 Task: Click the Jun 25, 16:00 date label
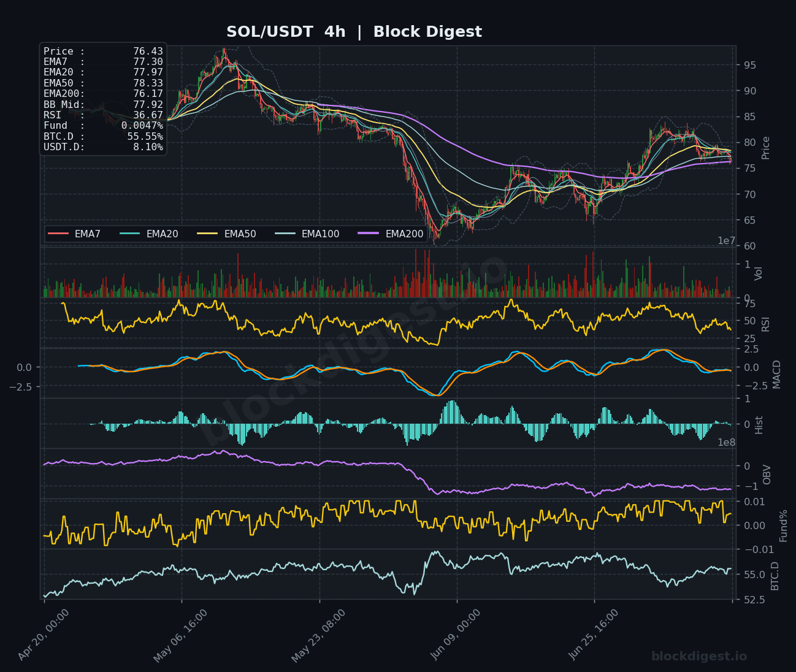594,635
